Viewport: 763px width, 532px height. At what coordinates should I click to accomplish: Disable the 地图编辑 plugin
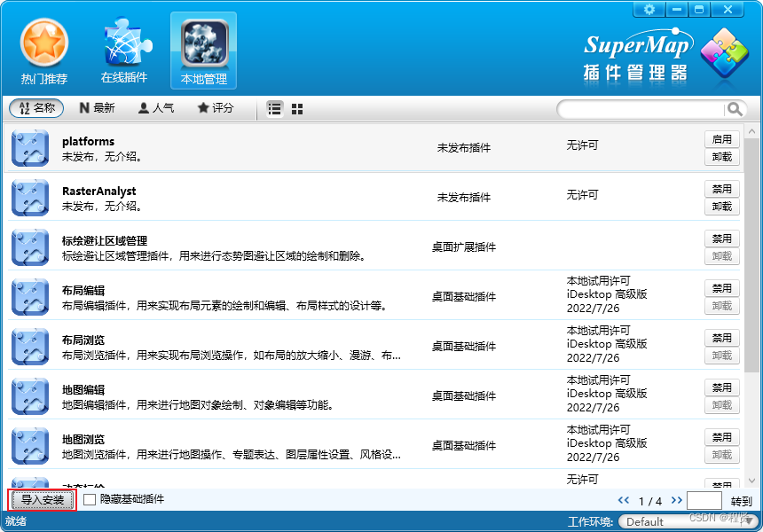(x=721, y=387)
